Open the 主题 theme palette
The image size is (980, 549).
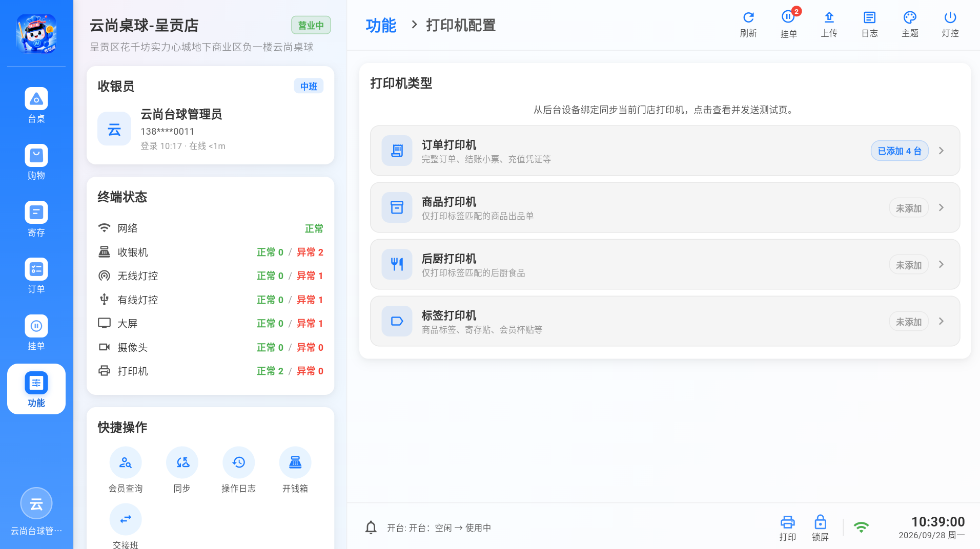click(910, 25)
